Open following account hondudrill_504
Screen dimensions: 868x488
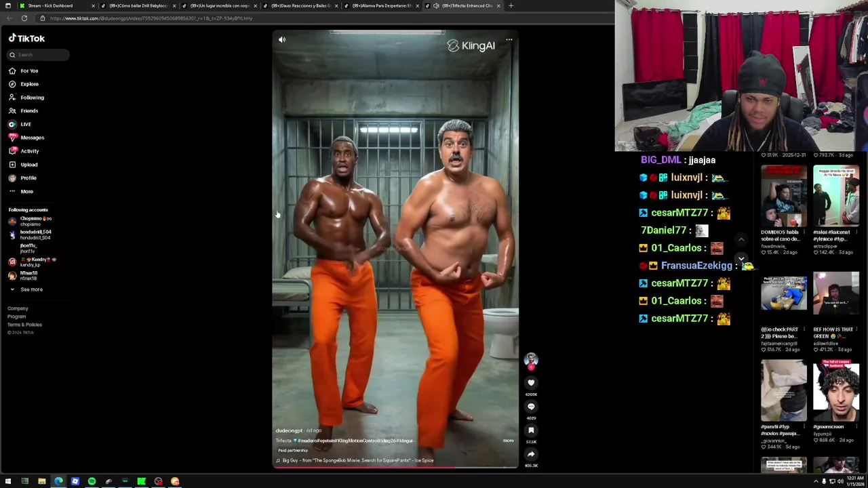(x=31, y=235)
